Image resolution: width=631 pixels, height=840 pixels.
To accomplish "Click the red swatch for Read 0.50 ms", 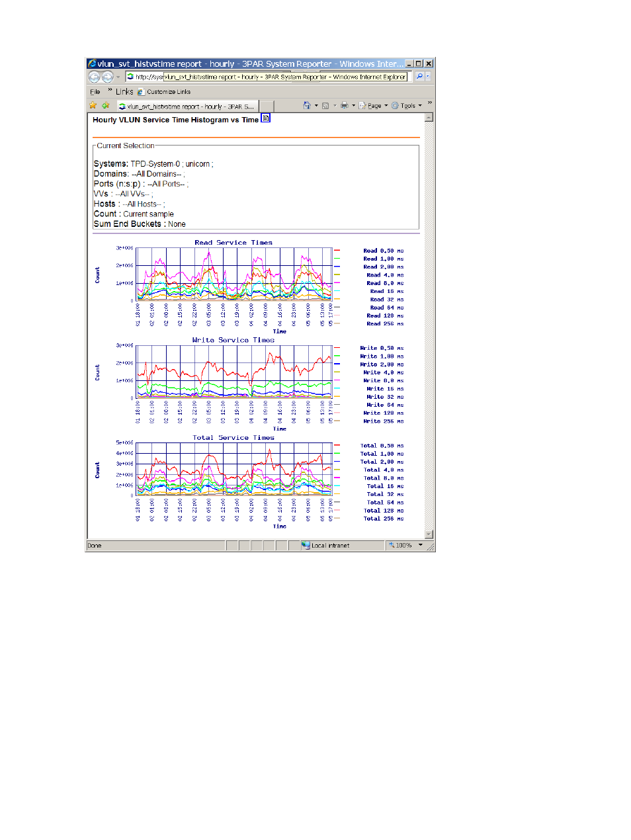I will pyautogui.click(x=337, y=251).
